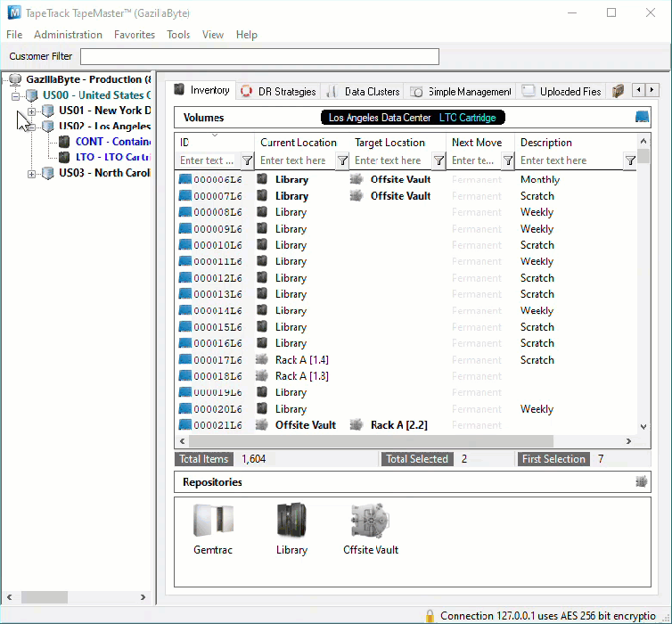Expand the US01 - New York node

tap(31, 111)
